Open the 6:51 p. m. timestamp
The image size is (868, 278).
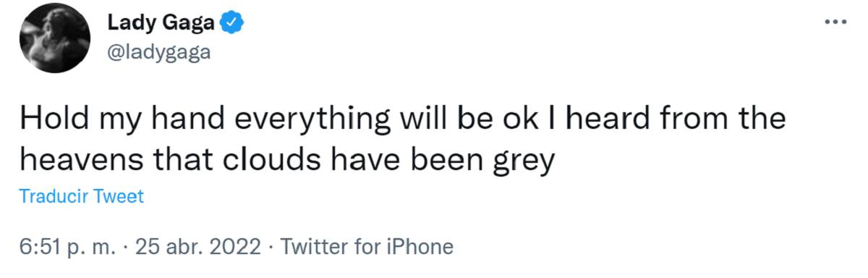coord(67,248)
